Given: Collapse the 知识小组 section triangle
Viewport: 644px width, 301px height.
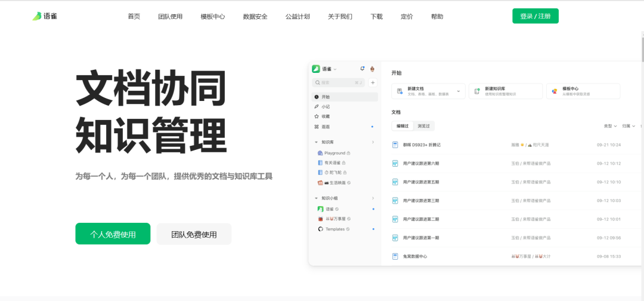Looking at the screenshot, I should 316,198.
